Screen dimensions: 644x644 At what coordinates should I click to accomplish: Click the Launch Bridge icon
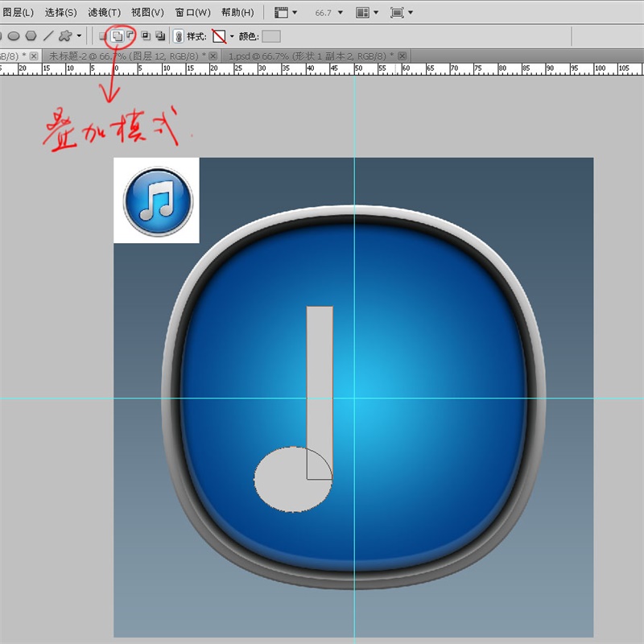[279, 12]
